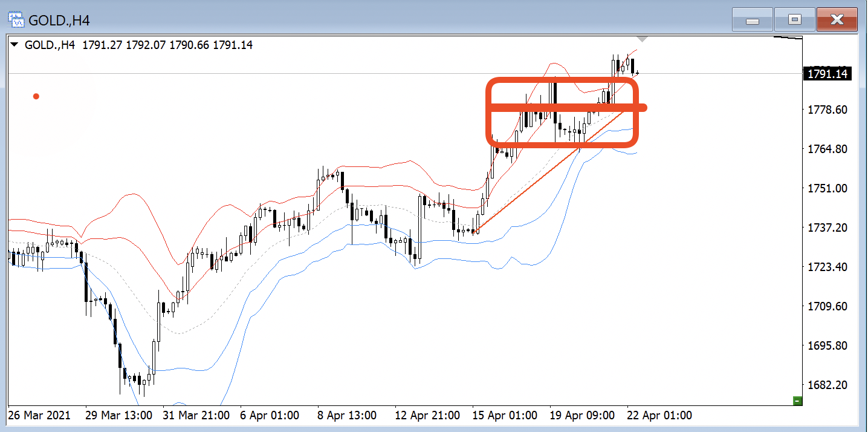Expand the black triangle beside GOLD.,H4 label
The width and height of the screenshot is (868, 432).
pos(15,45)
